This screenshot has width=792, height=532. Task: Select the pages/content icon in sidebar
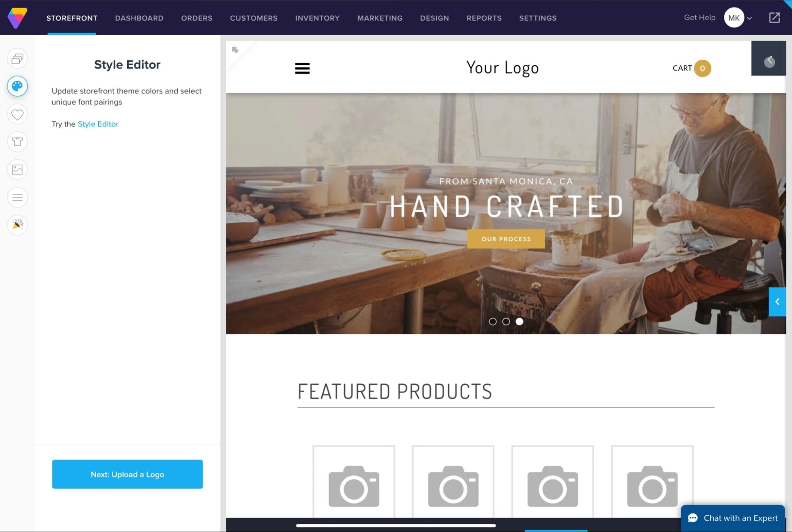[17, 58]
